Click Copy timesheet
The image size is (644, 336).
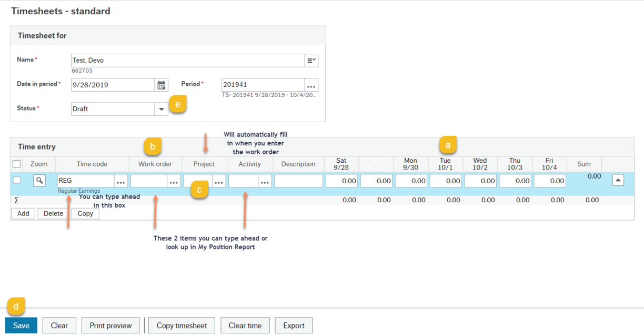[181, 325]
